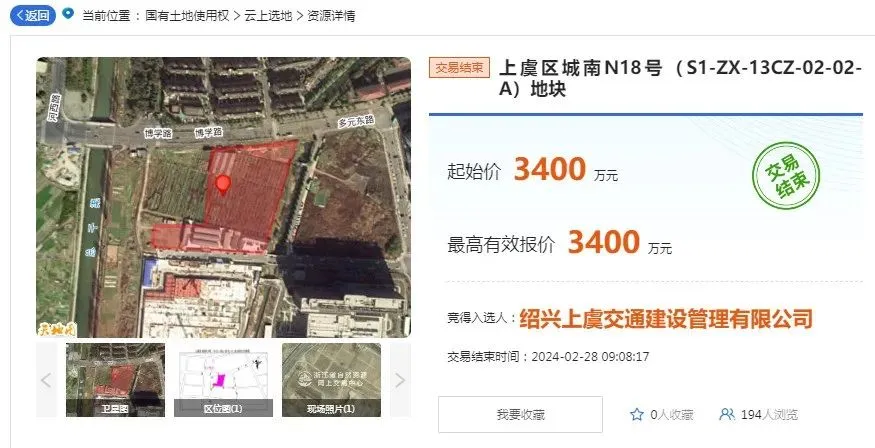
Task: Click the parcel title 上虞区城南N18号
Action: (x=580, y=68)
